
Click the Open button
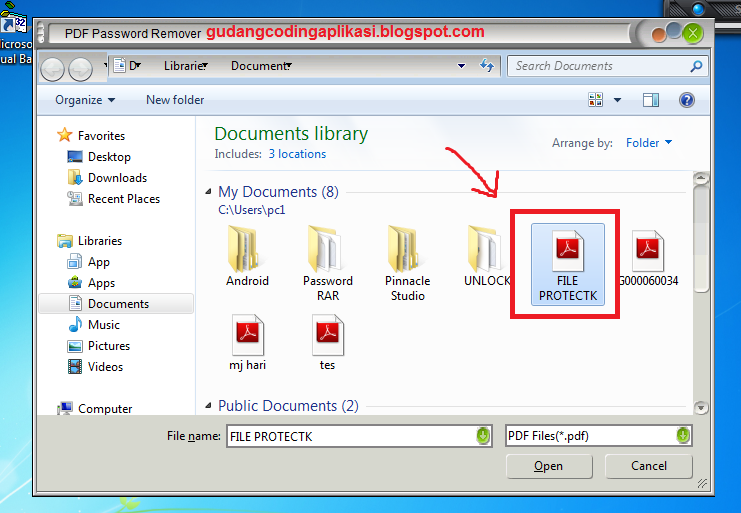tap(549, 466)
